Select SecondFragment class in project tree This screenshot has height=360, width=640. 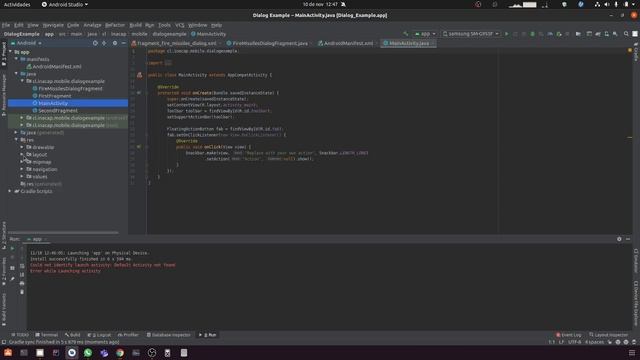(x=58, y=111)
